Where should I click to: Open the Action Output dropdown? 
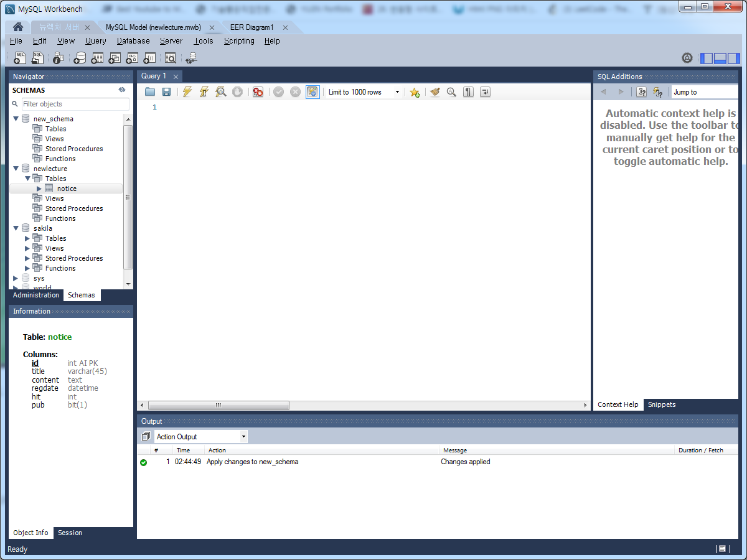(200, 437)
